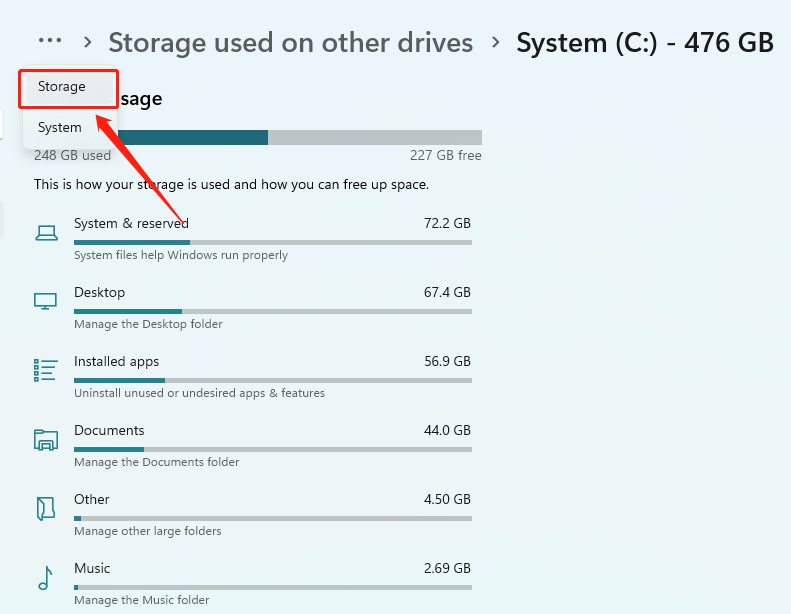791x614 pixels.
Task: Open the breadcrumb ellipsis menu
Action: 50,42
